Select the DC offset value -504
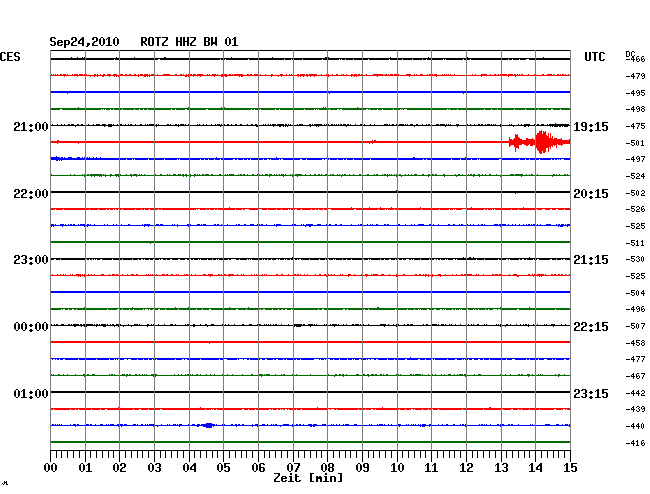Image resolution: width=650 pixels, height=494 pixels. [x=635, y=293]
